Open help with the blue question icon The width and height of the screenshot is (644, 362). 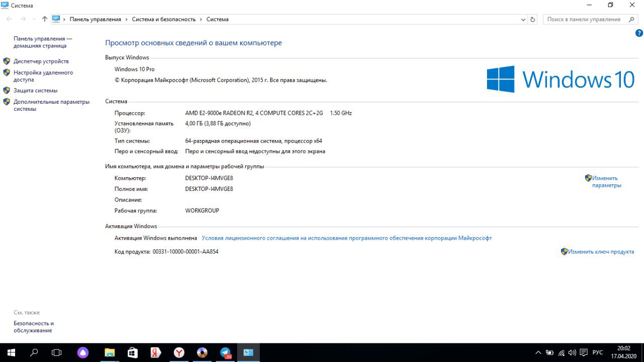(639, 33)
